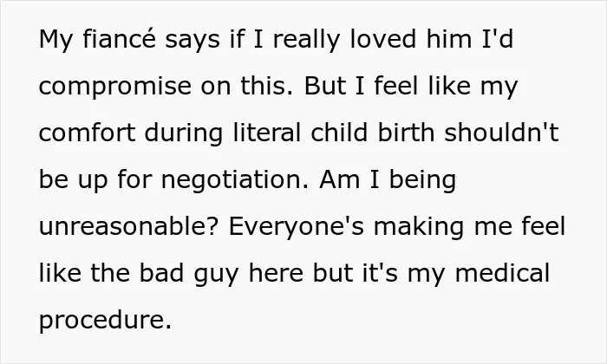
Task: Click the word "birth"
Action: point(406,133)
